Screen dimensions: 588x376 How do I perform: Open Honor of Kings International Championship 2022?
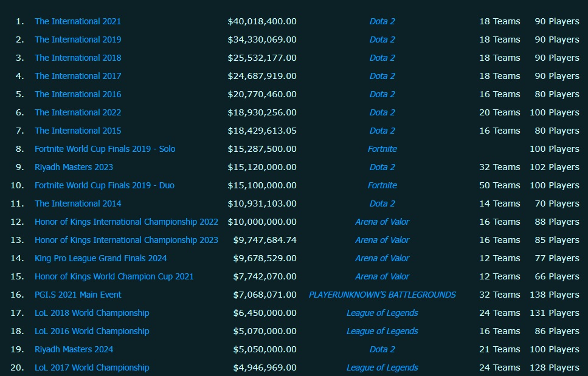click(x=126, y=222)
